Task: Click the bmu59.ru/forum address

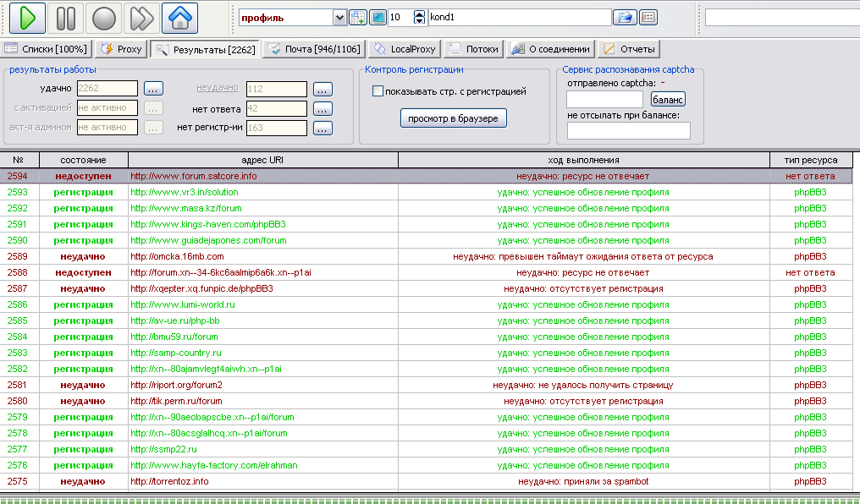Action: coord(174,337)
